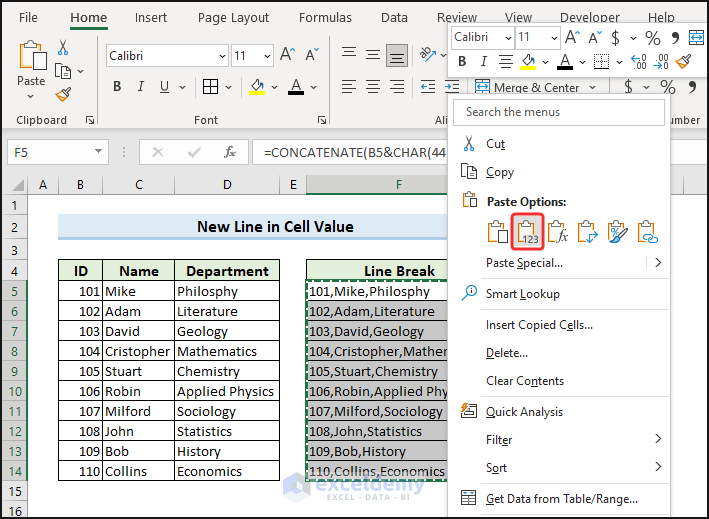Toggle Italic in the ribbon Font group

point(141,86)
